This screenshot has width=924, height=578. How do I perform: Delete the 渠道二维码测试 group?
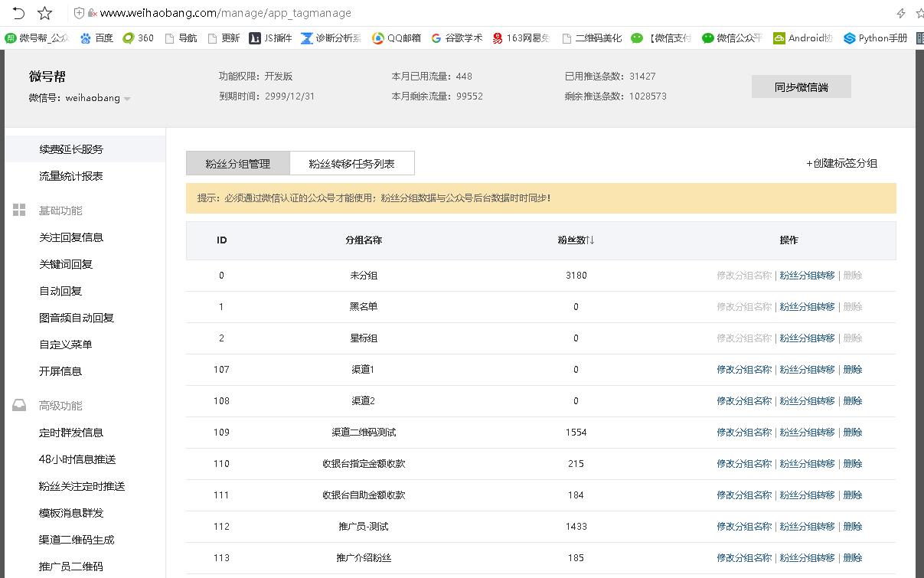(852, 433)
